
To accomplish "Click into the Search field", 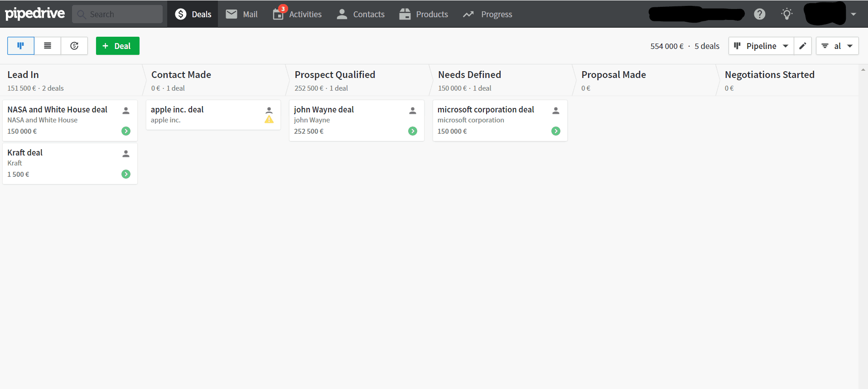I will tap(117, 14).
